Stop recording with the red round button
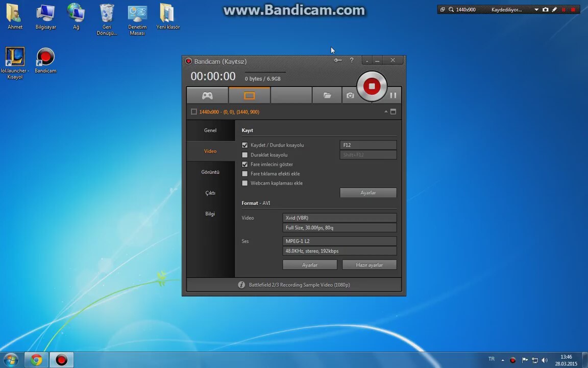 tap(372, 86)
